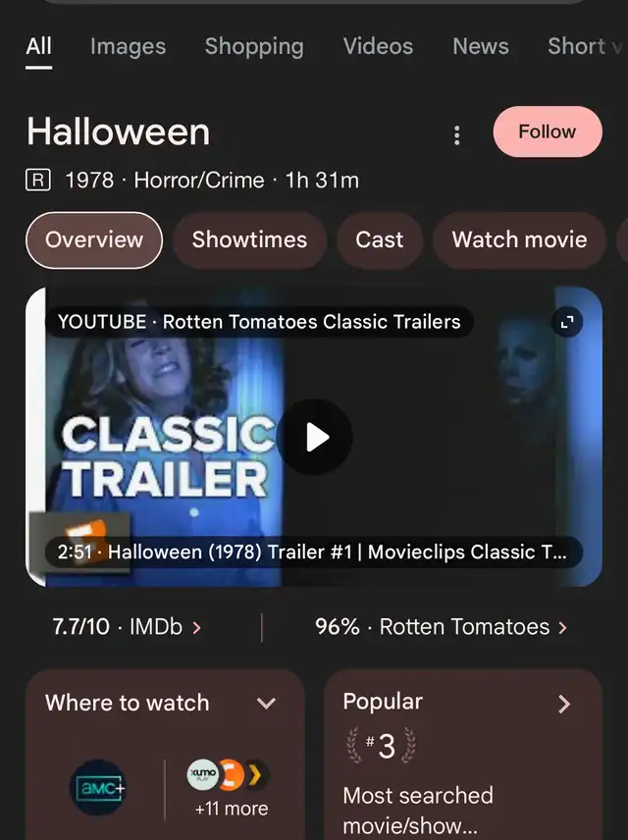This screenshot has height=840, width=628.
Task: Tap the AMC+ streaming service icon
Action: click(98, 787)
